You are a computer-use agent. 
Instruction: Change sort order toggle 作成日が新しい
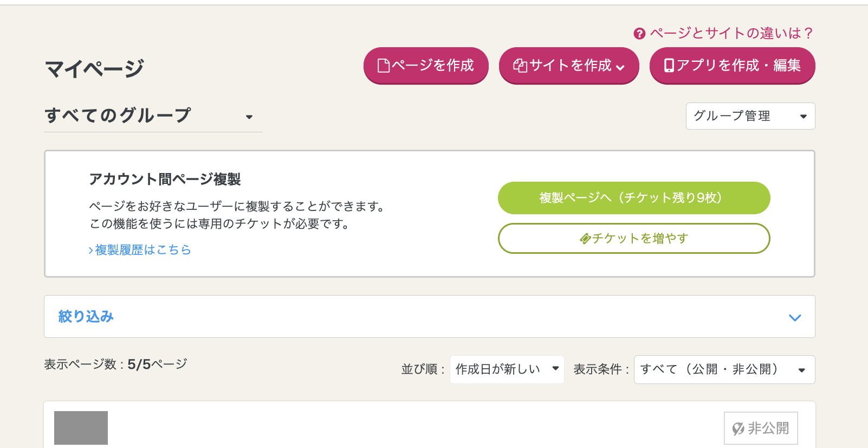point(506,369)
